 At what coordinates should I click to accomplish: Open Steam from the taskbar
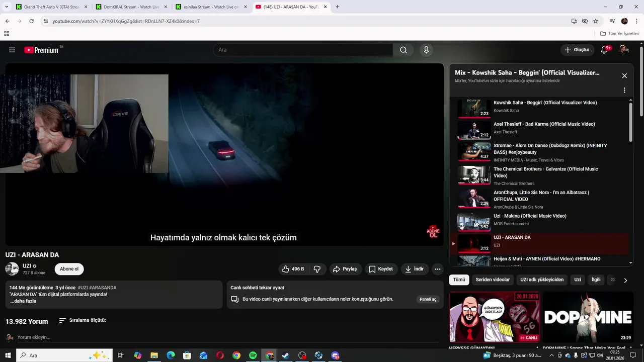tap(285, 355)
